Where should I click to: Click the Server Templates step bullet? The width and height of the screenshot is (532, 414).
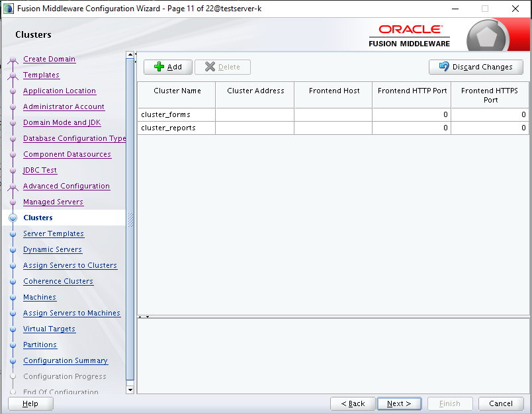(x=13, y=234)
